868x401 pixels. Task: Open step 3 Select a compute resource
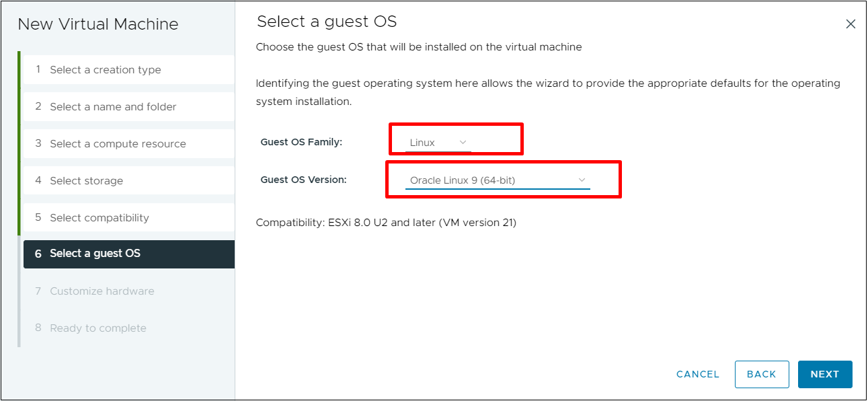pos(118,144)
